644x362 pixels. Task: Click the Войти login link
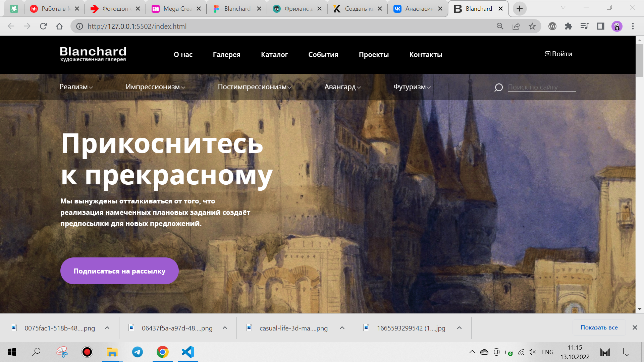(559, 54)
